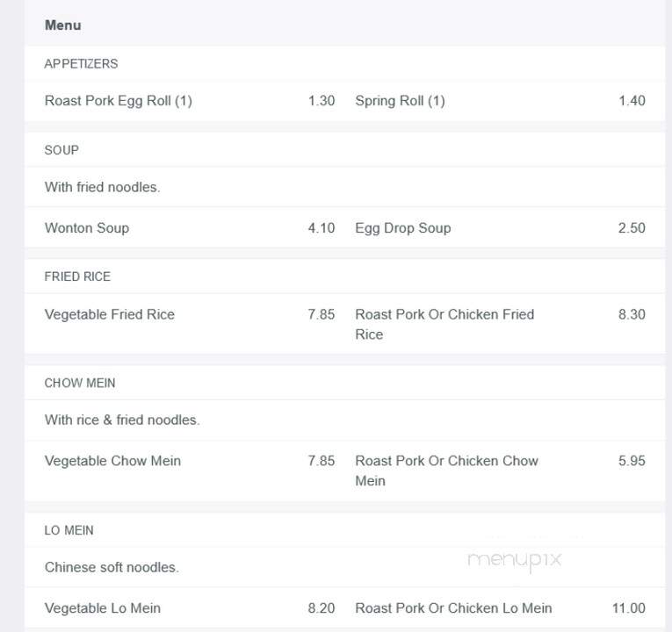The image size is (672, 632).
Task: Click the 'Chinese soft noodles.' description
Action: 112,567
